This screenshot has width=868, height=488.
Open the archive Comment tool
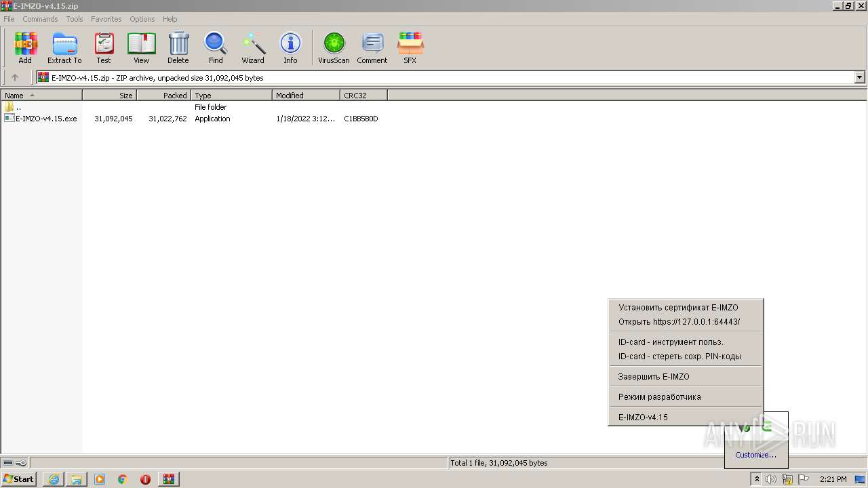[372, 47]
